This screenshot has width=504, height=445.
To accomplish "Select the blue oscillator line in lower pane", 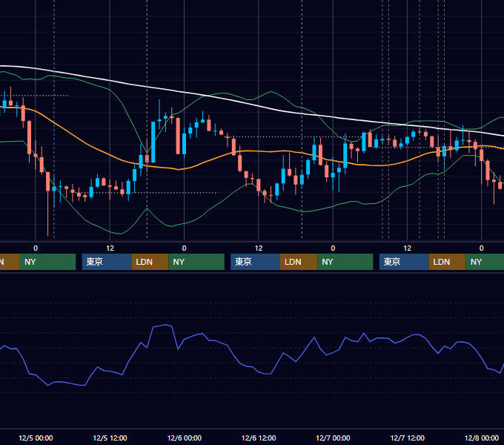I will [257, 371].
